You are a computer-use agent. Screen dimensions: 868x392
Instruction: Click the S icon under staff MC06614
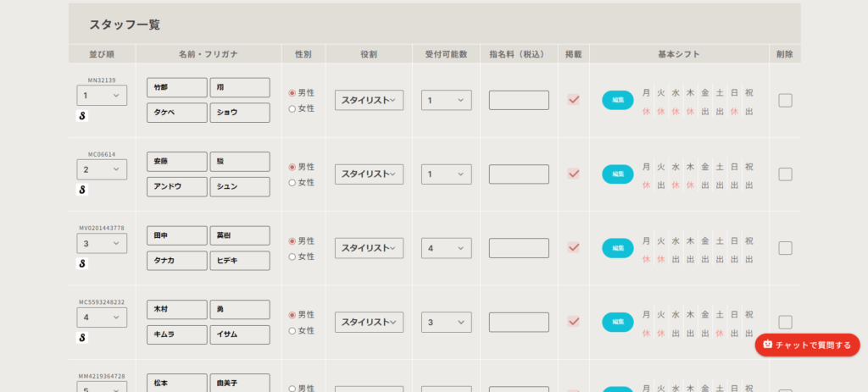(83, 190)
